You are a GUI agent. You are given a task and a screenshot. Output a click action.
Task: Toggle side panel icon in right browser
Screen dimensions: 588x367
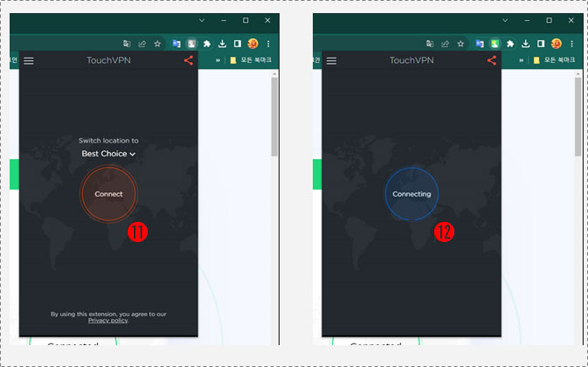[x=540, y=44]
